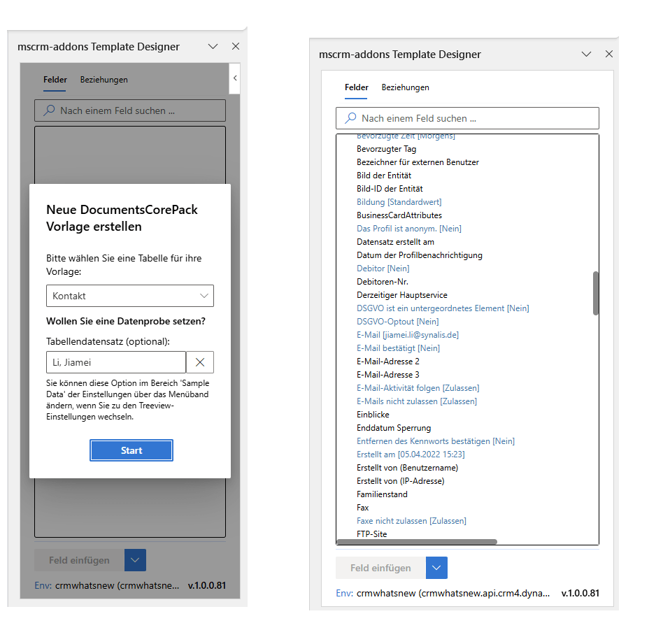
Task: Click the horizontal scrollbar in field list
Action: 417,541
